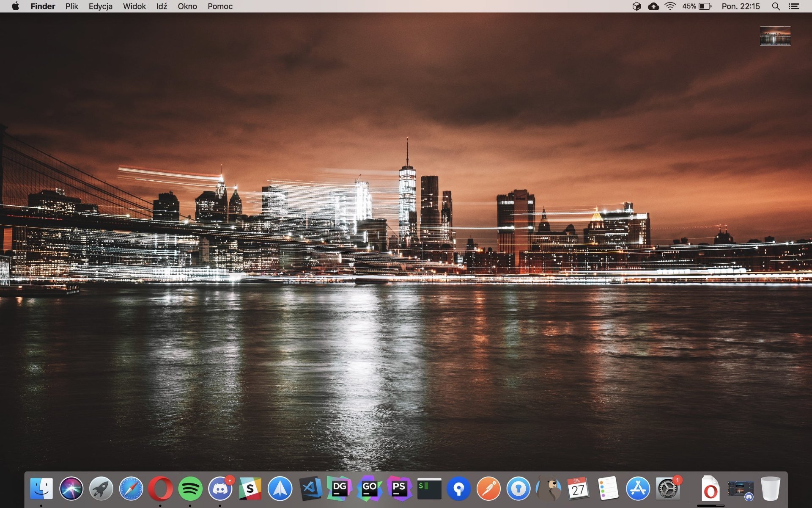Open the Trash

coord(771,489)
